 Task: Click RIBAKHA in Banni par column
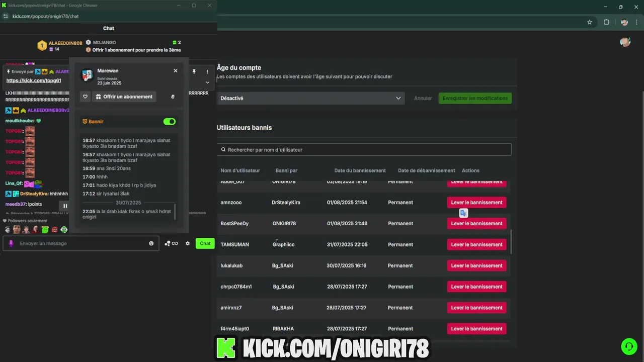(x=283, y=329)
